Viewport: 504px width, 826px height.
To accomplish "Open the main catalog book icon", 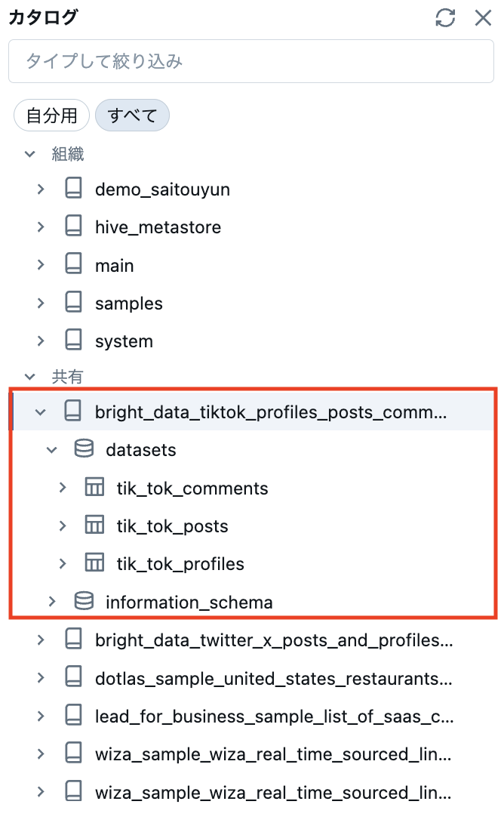I will [x=73, y=264].
